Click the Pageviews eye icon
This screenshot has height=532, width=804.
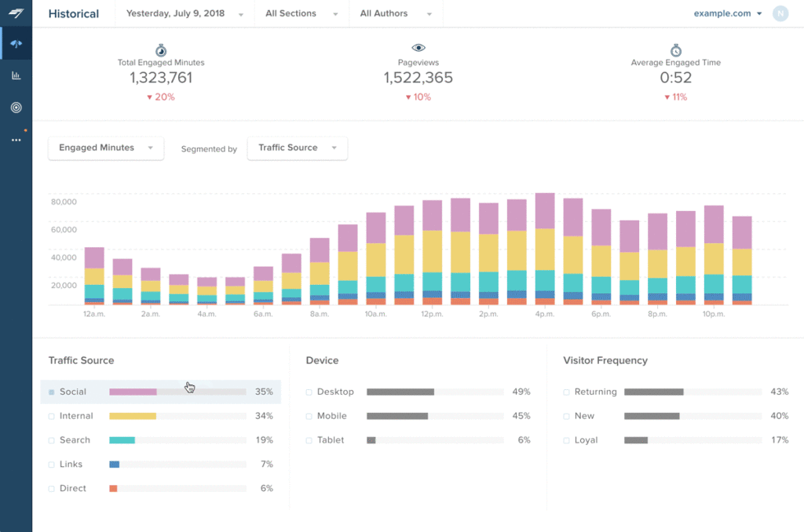pyautogui.click(x=418, y=48)
